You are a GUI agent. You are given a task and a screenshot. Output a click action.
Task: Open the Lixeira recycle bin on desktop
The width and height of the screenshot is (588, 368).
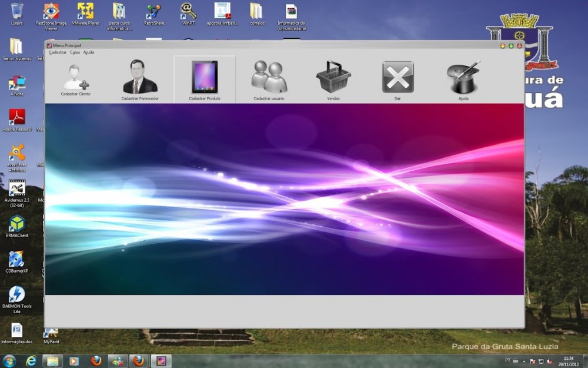tap(17, 13)
